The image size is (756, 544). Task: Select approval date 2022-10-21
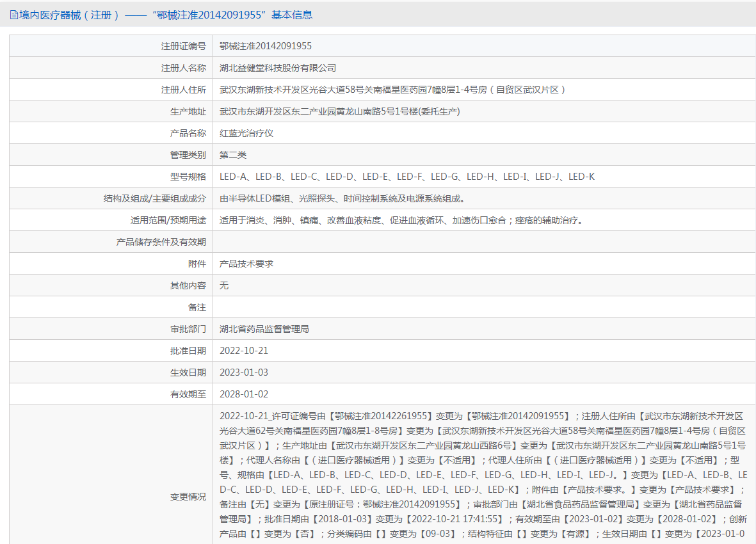[x=244, y=351]
